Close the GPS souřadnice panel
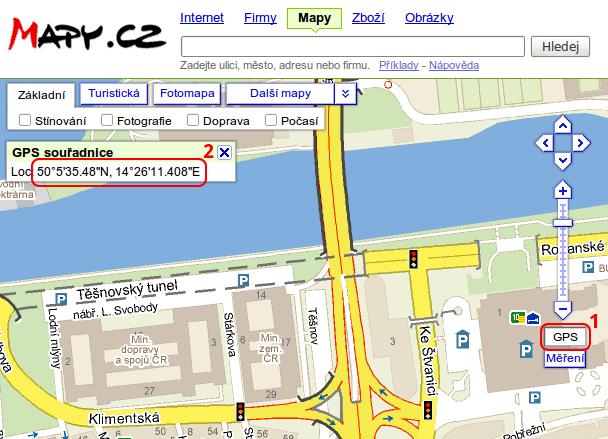608x439 pixels. [x=224, y=152]
